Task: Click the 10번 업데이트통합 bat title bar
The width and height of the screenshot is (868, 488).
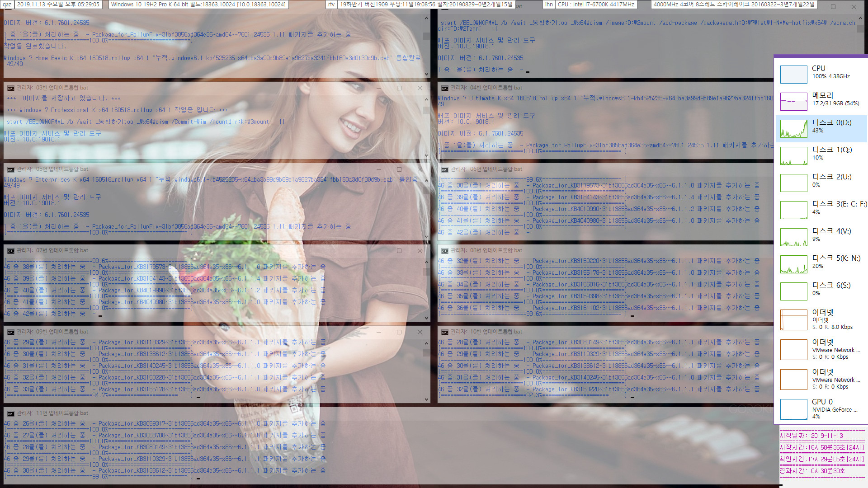Action: pos(605,332)
